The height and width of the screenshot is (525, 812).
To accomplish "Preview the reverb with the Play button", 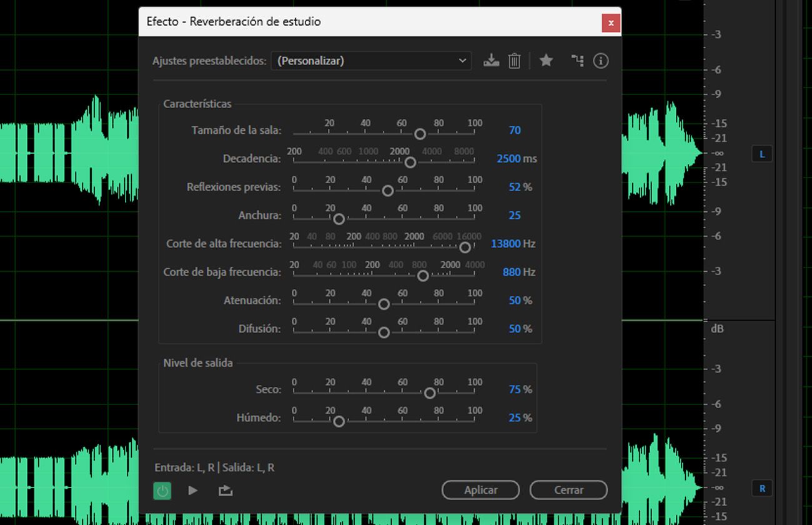I will coord(193,490).
